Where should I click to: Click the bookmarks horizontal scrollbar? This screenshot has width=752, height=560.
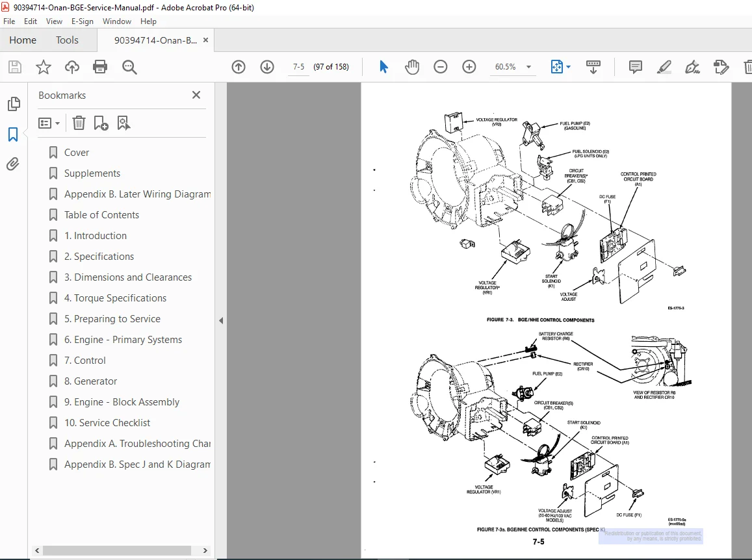pos(117,550)
